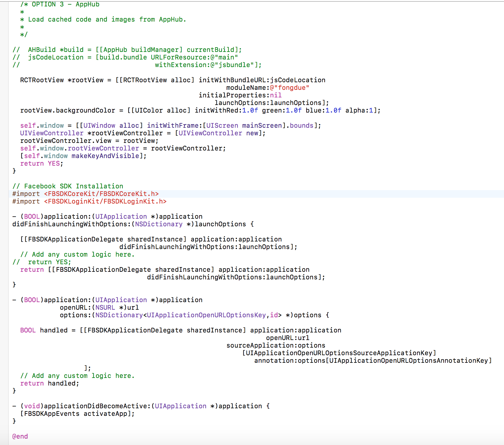Click the "[FBSDKAppEvents activateApp];" line
The width and height of the screenshot is (504, 445).
pyautogui.click(x=77, y=414)
